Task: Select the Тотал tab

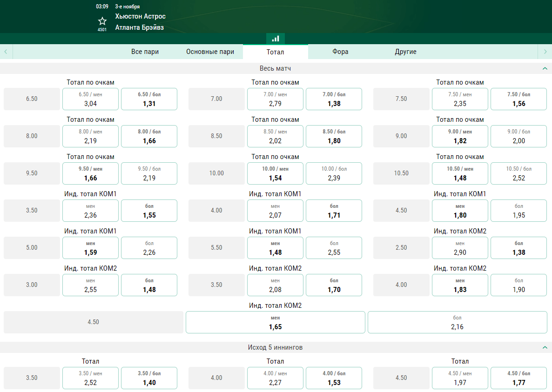Action: (275, 52)
